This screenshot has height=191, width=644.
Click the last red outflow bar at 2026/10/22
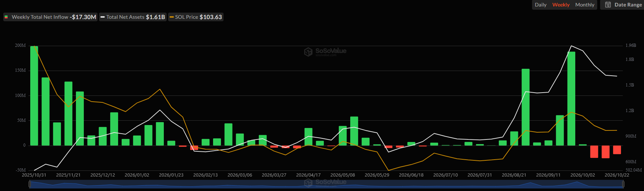click(617, 150)
